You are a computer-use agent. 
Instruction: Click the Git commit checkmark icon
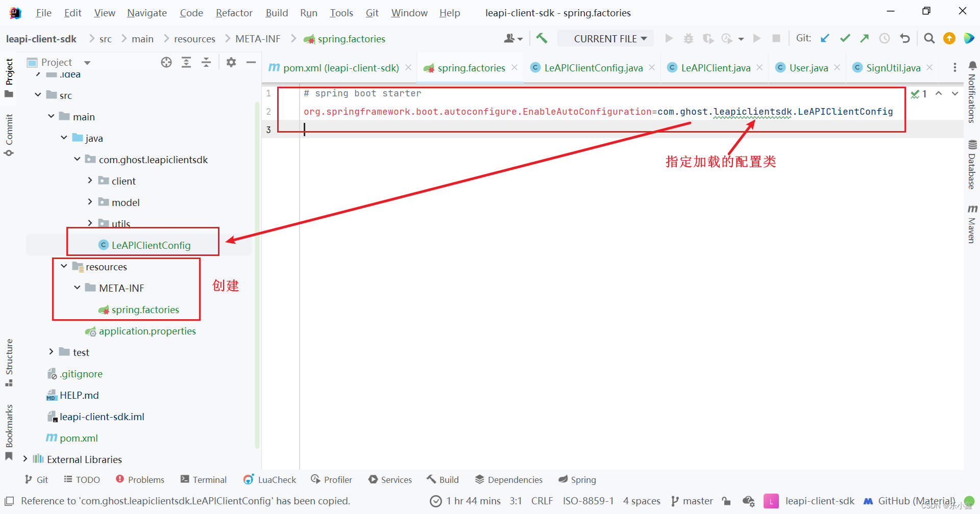(x=845, y=38)
